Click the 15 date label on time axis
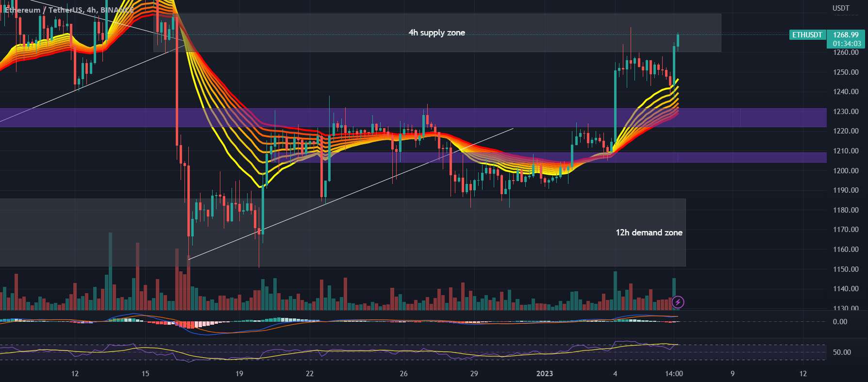 point(145,374)
